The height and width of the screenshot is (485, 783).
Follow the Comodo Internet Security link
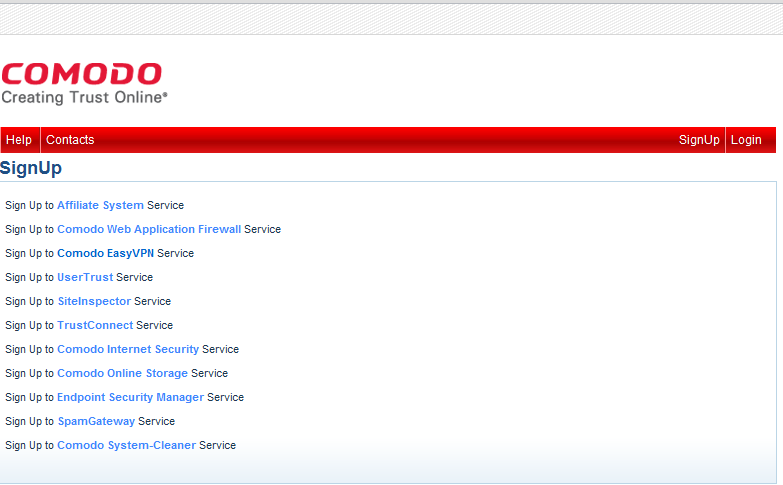(128, 349)
